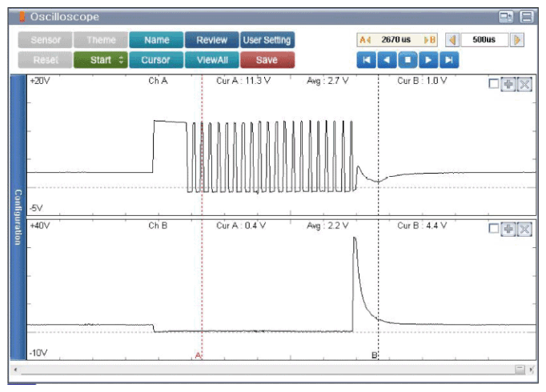This screenshot has width=546, height=392.
Task: Click the Ch B channel label
Action: coord(158,226)
